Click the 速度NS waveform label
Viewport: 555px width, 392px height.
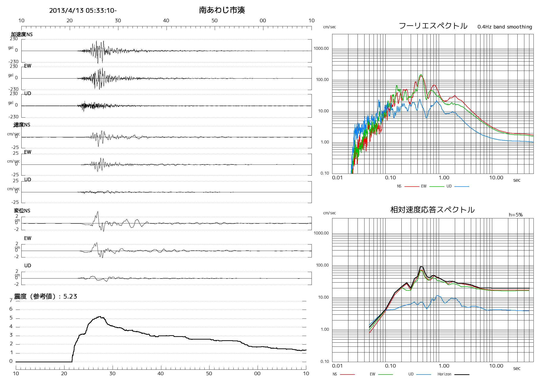tap(22, 125)
